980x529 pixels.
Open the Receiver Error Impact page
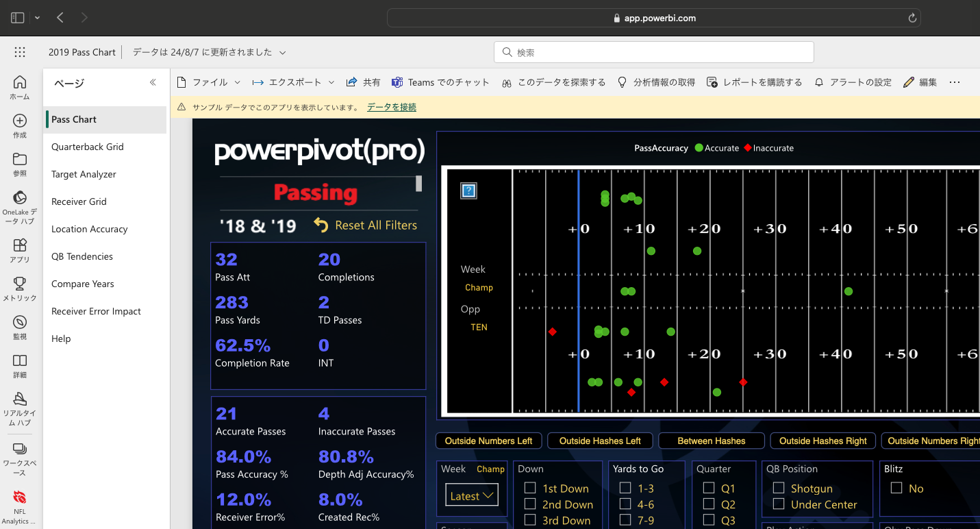(106, 311)
